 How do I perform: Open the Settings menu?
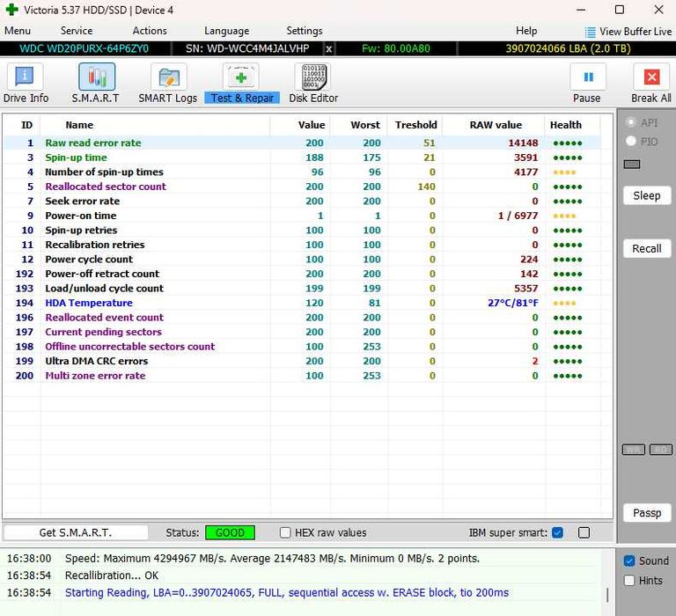click(x=305, y=31)
